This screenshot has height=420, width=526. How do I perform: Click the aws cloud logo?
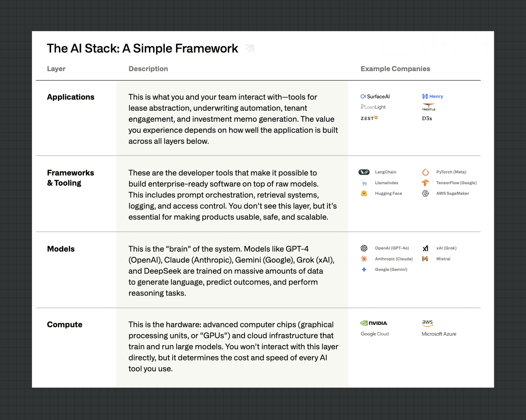click(427, 323)
